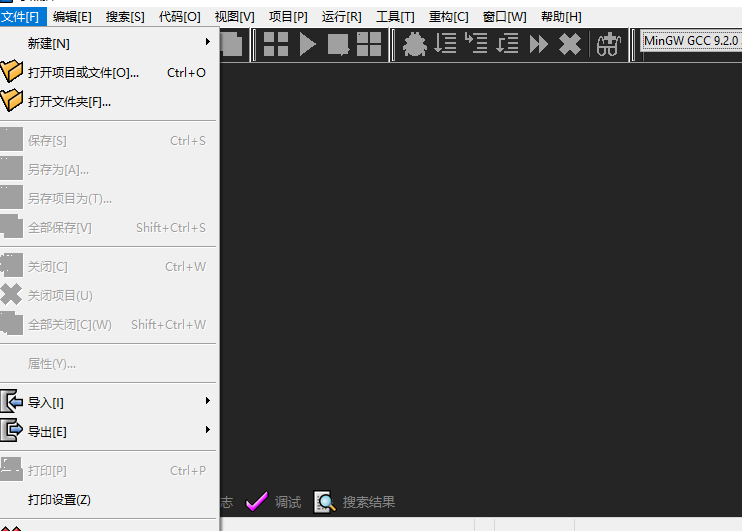Click the Step Over debug icon
Screen dimensions: 742x531
point(445,44)
